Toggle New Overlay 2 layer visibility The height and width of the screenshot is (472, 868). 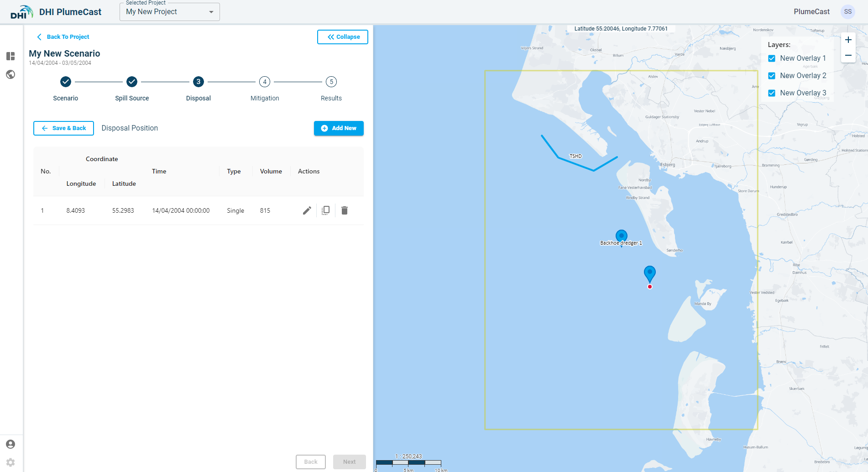click(x=772, y=76)
